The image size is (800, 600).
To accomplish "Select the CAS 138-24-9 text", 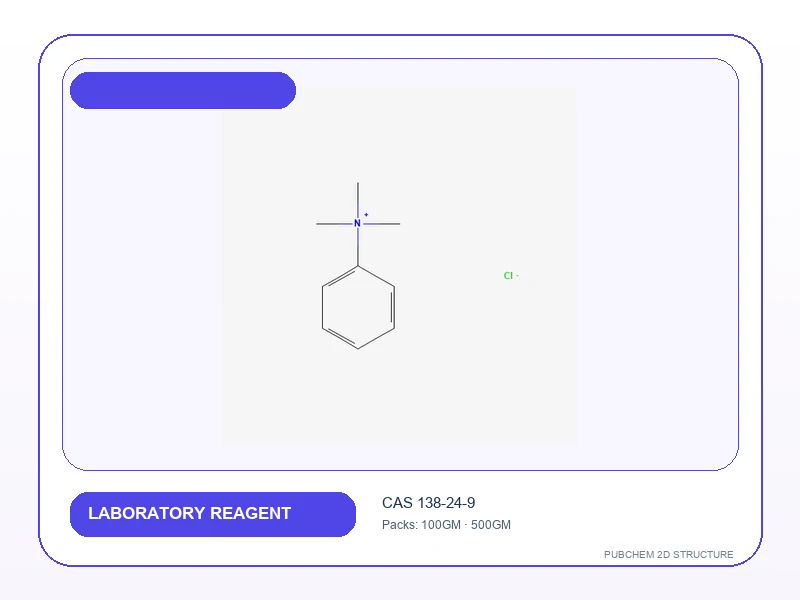I will [429, 503].
